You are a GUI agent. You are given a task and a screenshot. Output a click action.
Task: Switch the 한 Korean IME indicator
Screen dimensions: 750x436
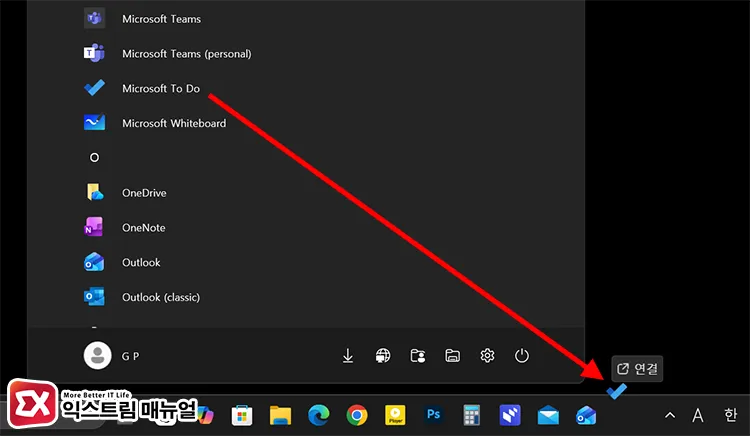click(730, 415)
